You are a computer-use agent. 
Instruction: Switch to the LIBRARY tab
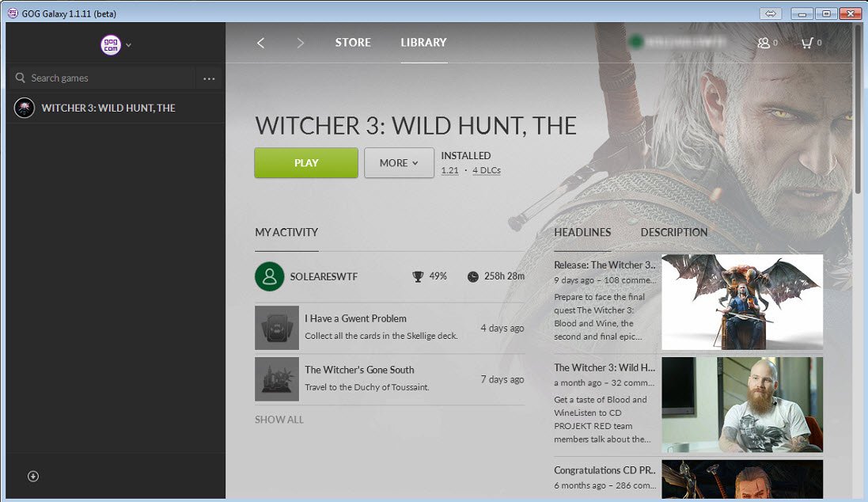click(423, 43)
